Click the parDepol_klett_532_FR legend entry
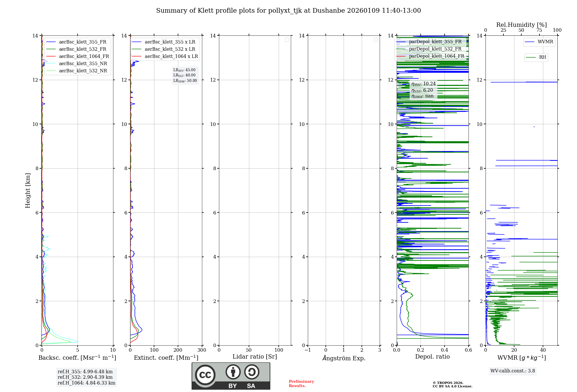 pos(435,49)
